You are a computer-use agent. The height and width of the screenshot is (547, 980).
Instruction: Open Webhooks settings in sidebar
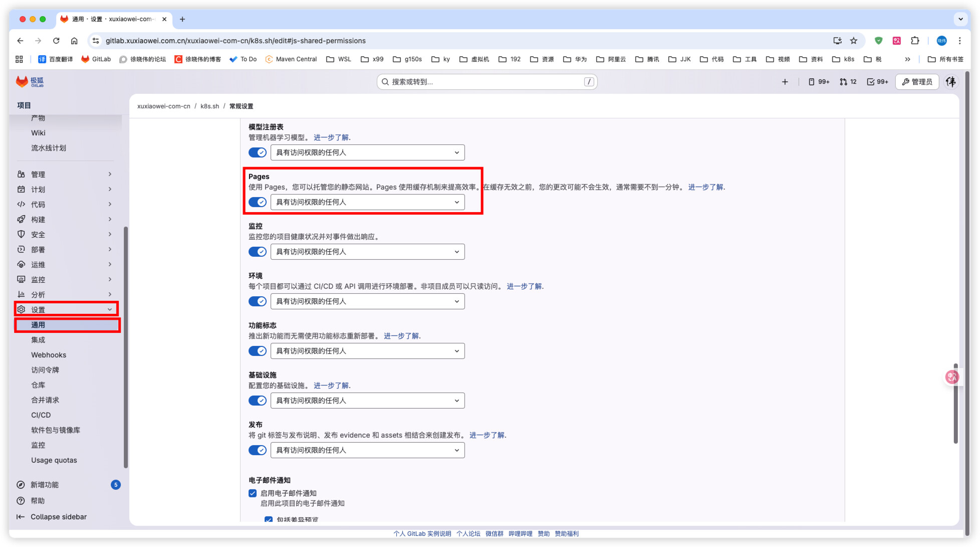(49, 355)
